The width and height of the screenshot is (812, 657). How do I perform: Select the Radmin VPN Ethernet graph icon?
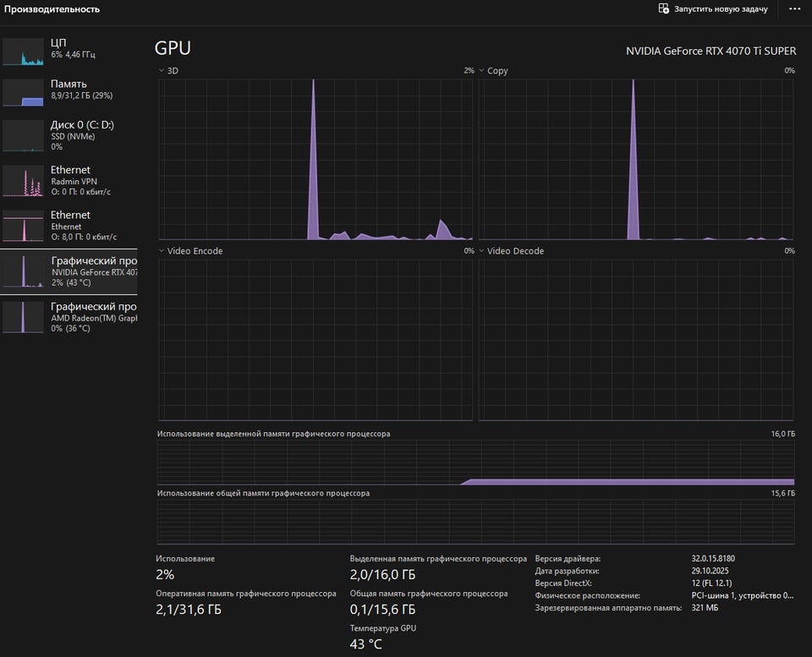tap(24, 181)
